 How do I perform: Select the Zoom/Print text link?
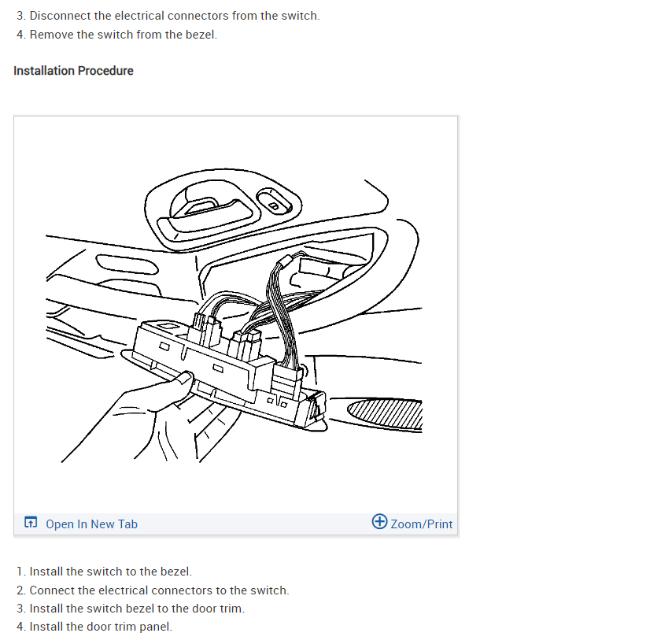[x=422, y=524]
